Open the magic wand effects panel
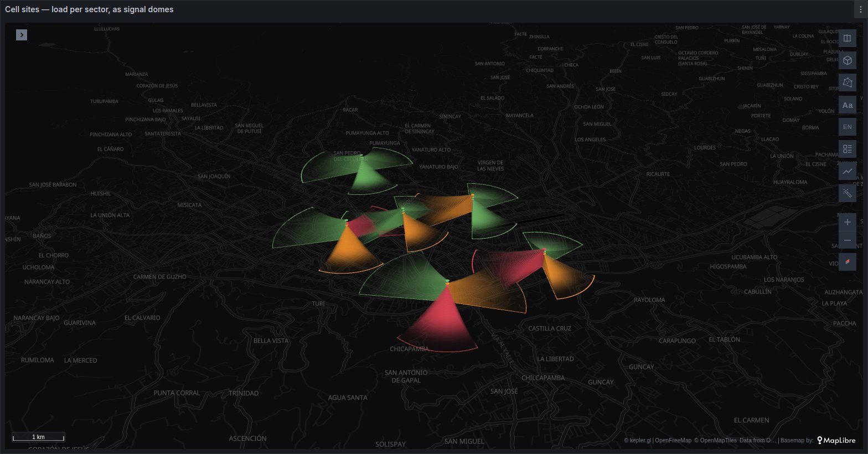Screen dimensions: 868x454 848,193
